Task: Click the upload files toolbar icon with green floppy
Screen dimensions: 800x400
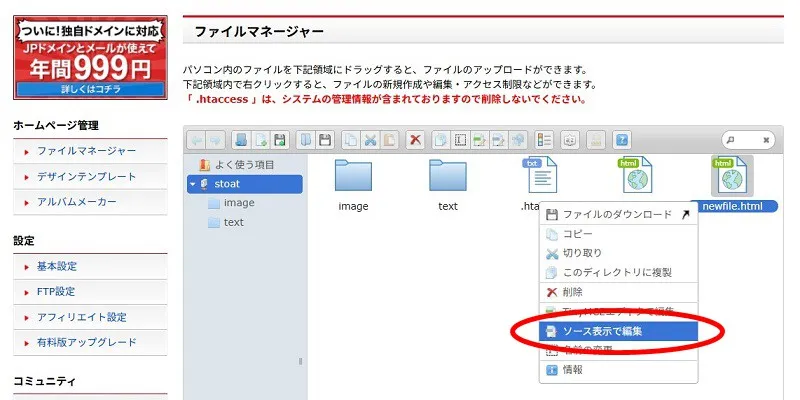Action: (280, 140)
